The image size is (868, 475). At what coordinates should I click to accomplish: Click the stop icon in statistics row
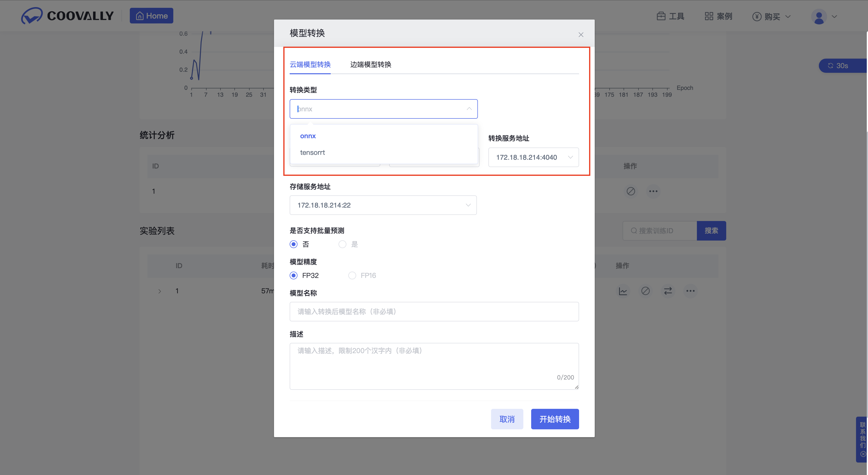tap(631, 191)
